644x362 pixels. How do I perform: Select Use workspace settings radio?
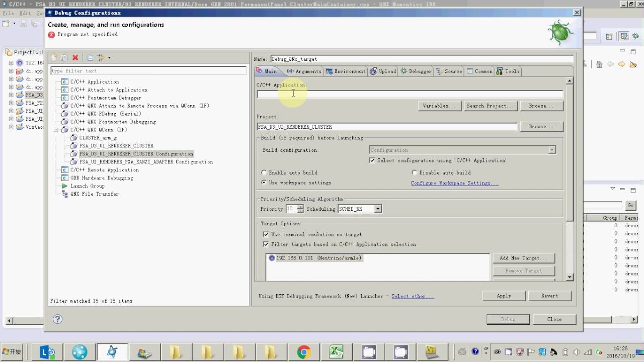coord(264,183)
